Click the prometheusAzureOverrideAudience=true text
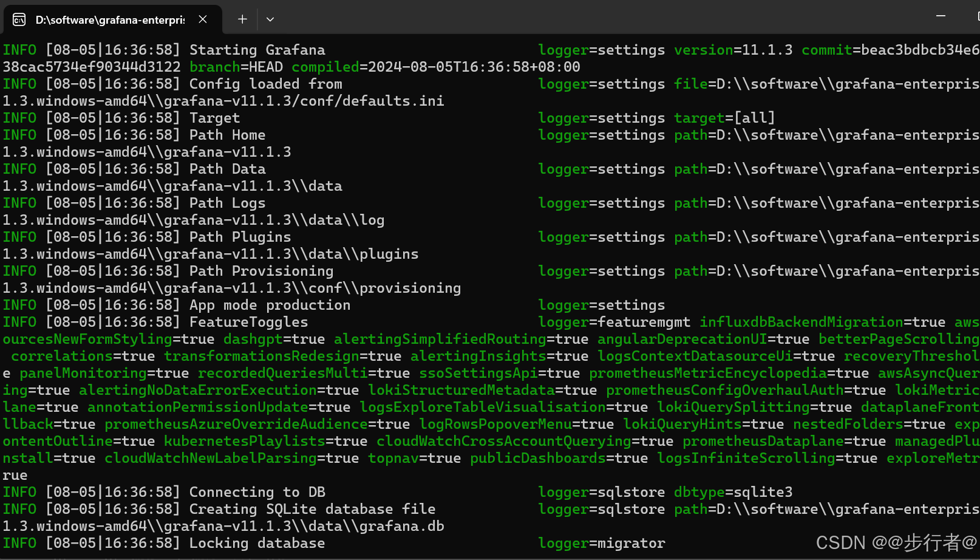The image size is (980, 560). pyautogui.click(x=257, y=424)
